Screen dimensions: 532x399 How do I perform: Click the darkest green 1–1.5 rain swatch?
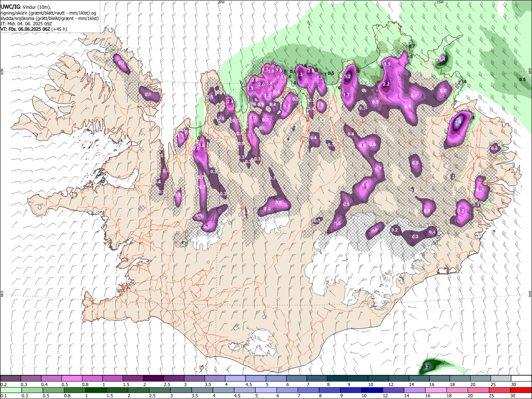[x=96, y=390]
